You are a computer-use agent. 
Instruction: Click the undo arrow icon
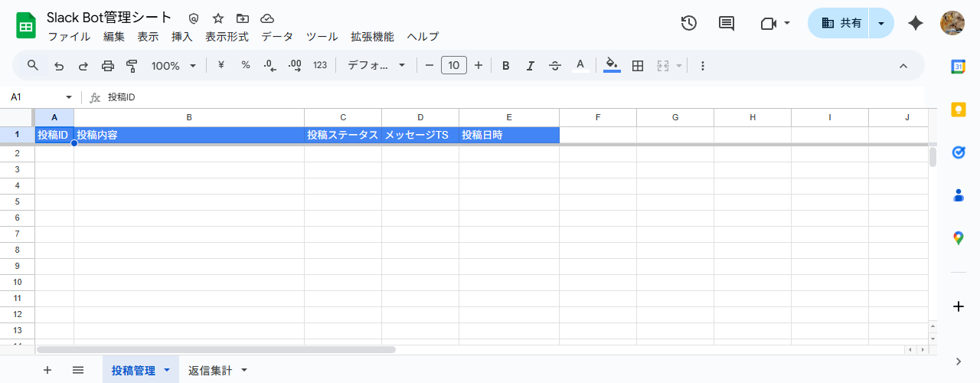[59, 66]
